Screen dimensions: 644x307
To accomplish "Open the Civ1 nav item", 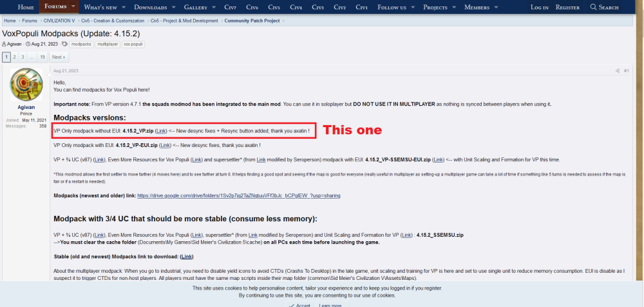I will click(361, 7).
